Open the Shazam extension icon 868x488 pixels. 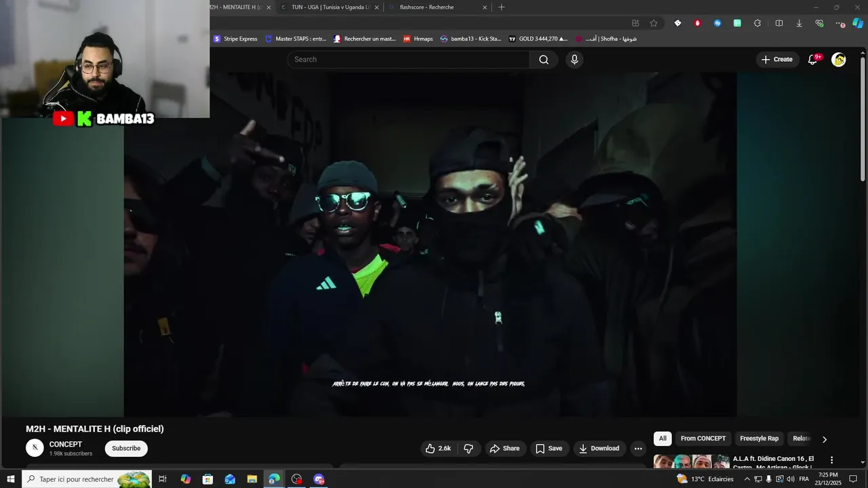click(x=717, y=23)
